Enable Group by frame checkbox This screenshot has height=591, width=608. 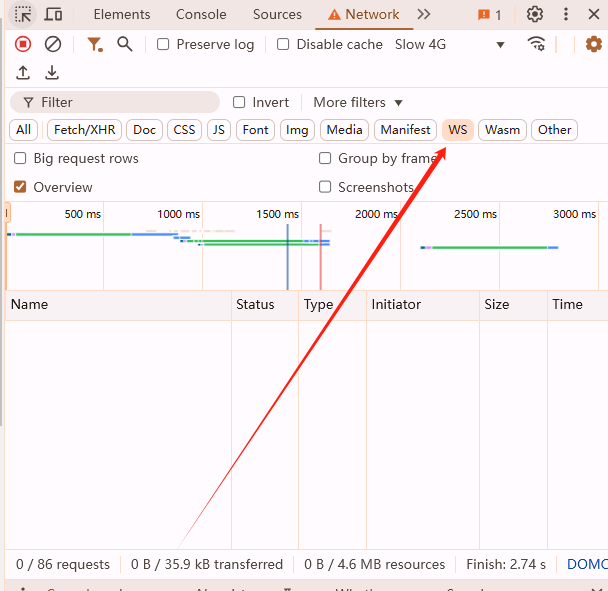tap(325, 158)
